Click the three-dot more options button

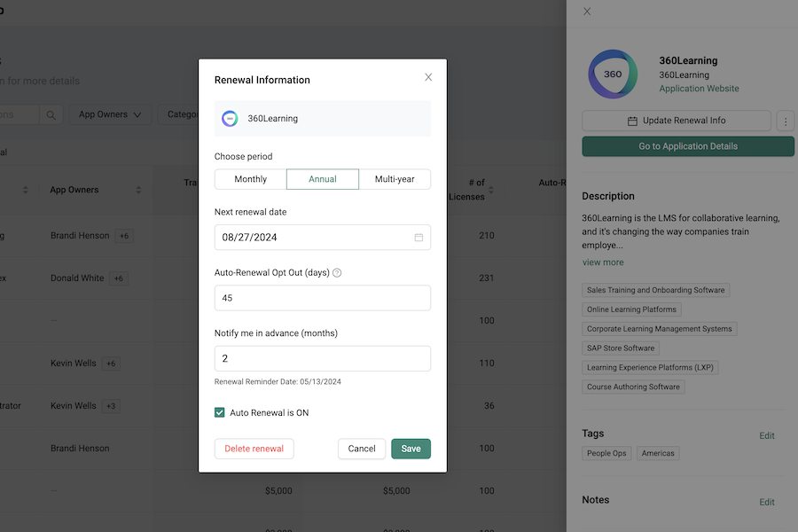tap(785, 121)
